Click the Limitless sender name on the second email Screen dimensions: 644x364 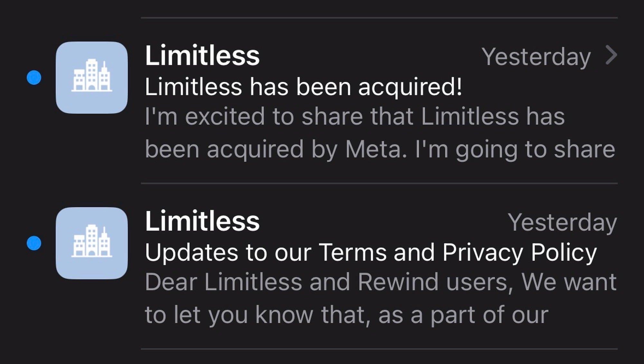point(202,221)
